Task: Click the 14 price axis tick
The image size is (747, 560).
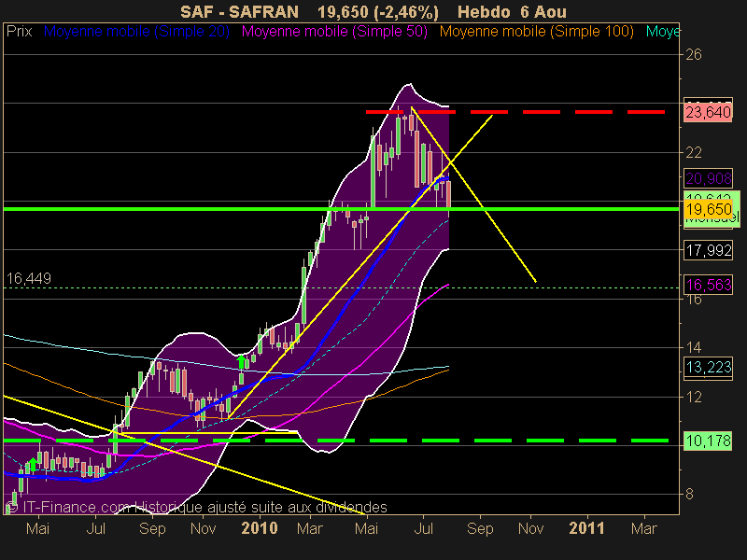Action: coord(694,347)
